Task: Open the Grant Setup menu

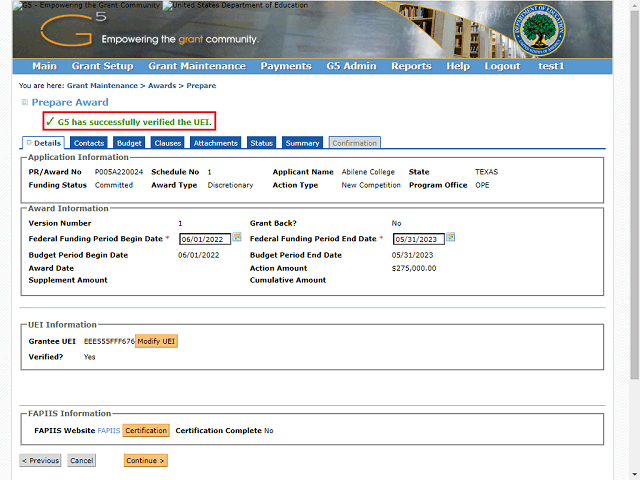Action: (x=102, y=66)
